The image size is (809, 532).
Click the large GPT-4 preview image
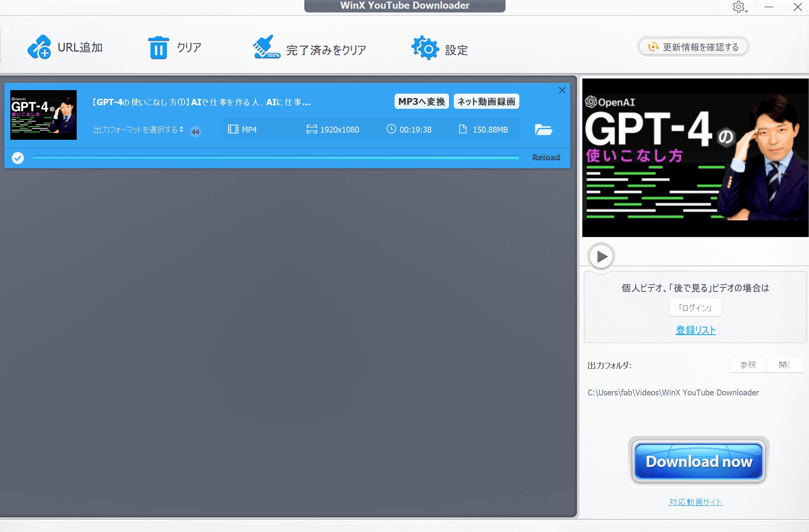695,158
